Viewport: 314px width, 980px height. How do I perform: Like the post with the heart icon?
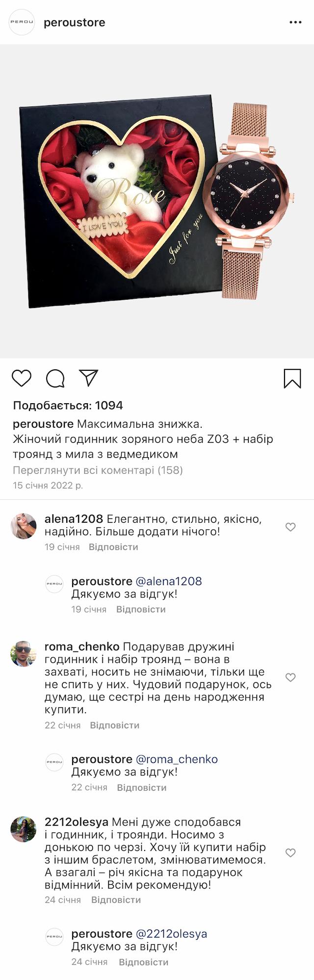pyautogui.click(x=22, y=378)
